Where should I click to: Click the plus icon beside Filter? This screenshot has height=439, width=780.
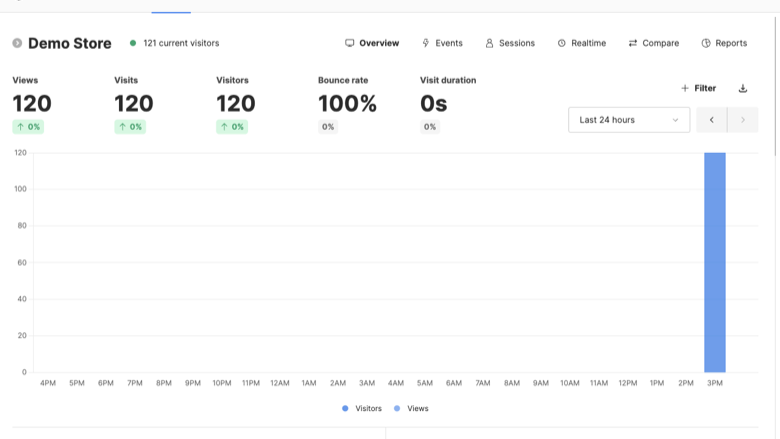pyautogui.click(x=685, y=88)
